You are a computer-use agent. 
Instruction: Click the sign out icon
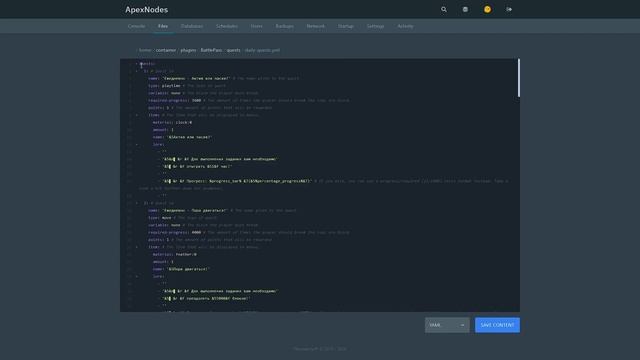click(x=509, y=9)
